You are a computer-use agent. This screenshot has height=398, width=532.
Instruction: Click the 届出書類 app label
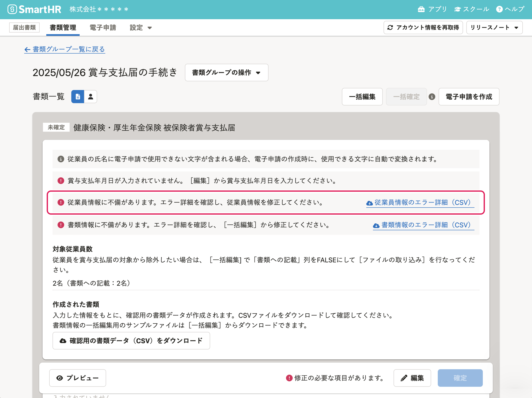coord(24,27)
